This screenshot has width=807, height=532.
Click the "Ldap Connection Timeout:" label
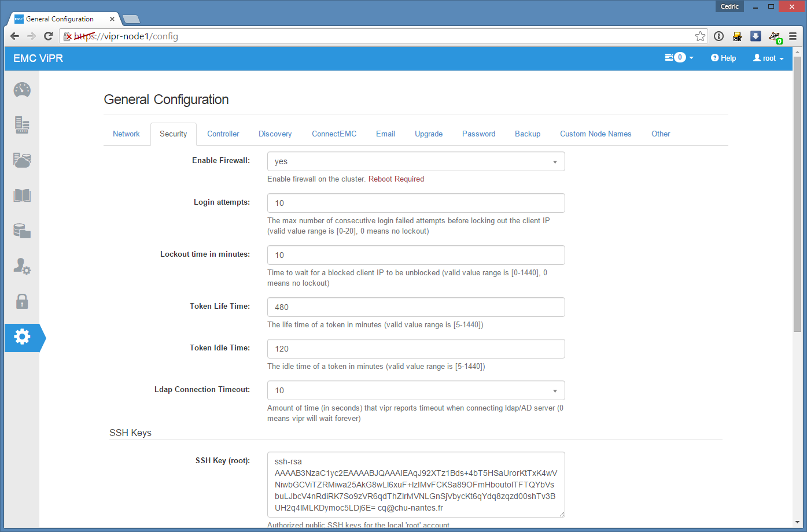202,389
